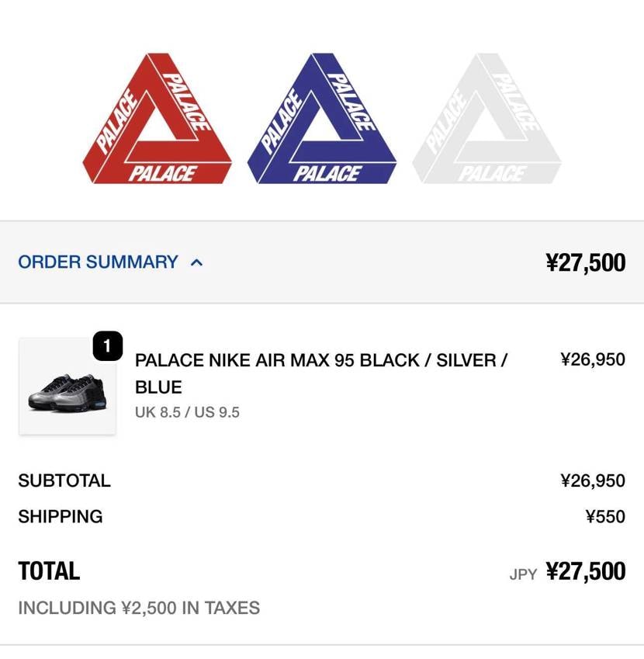This screenshot has height=659, width=644.
Task: Click the gray order summary header bar
Action: coord(372,262)
